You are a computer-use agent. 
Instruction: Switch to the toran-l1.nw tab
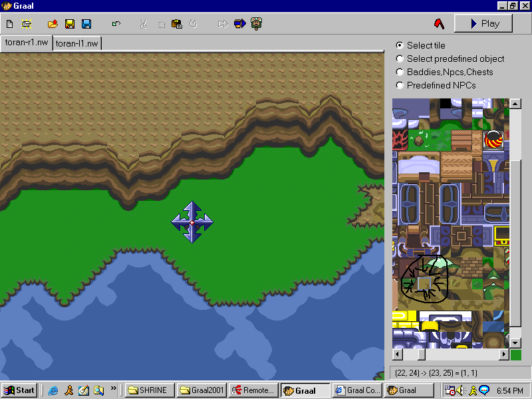pos(77,43)
